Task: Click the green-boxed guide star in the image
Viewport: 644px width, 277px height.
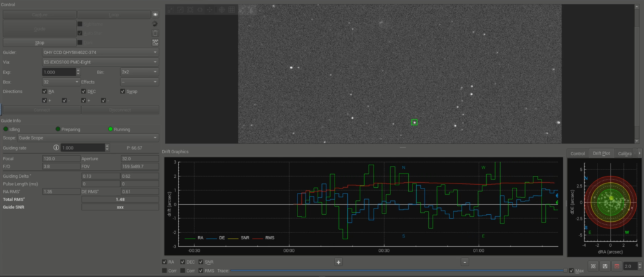Action: pyautogui.click(x=414, y=122)
